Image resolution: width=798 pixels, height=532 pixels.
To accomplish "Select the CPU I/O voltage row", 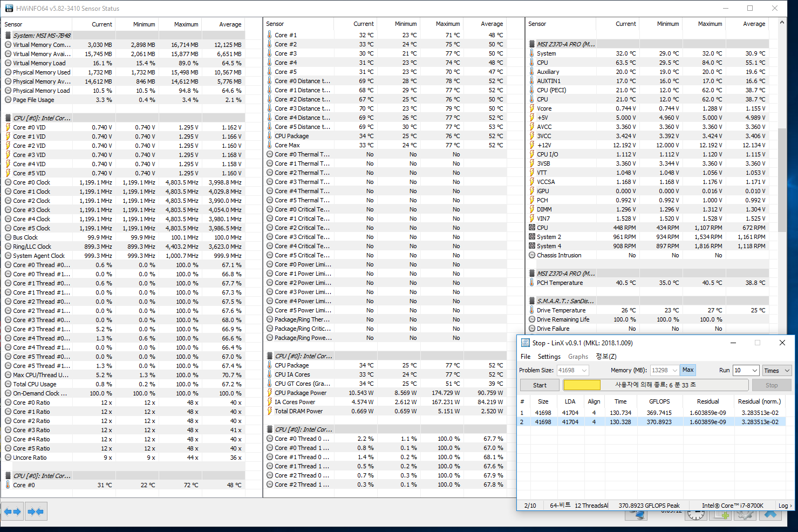I will coord(648,154).
